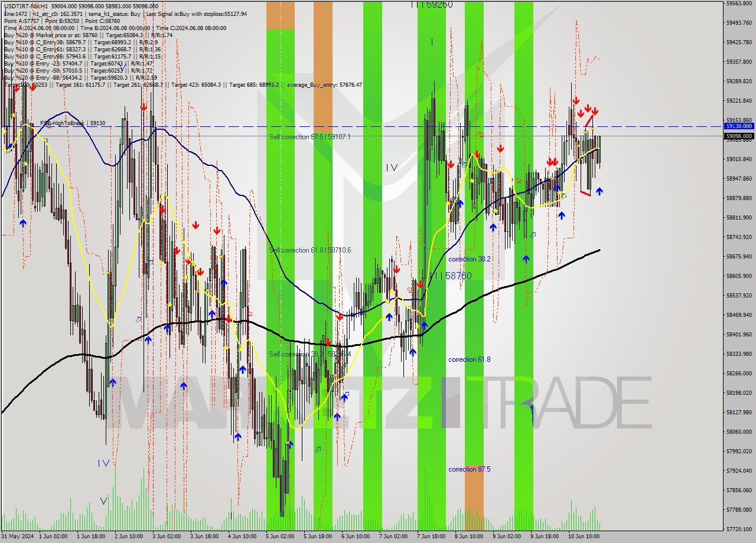The image size is (756, 543).
Task: Click the 57856.000 price axis value
Action: tap(739, 490)
